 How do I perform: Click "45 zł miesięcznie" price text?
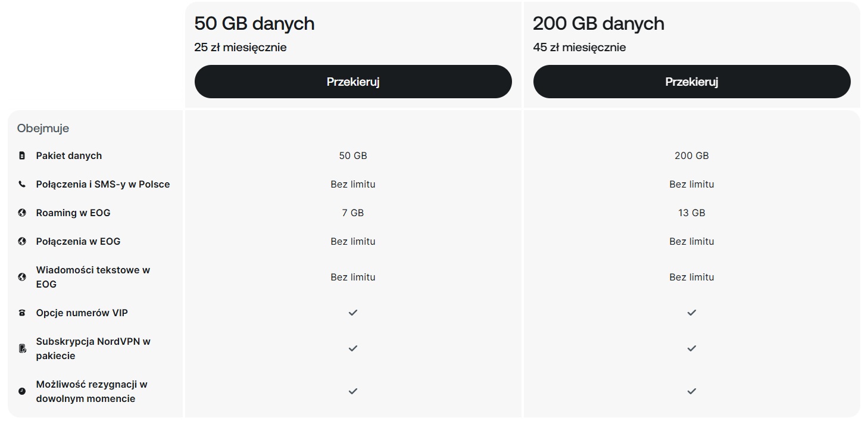coord(579,48)
